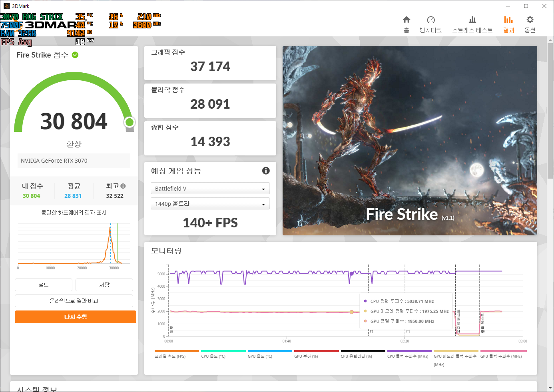This screenshot has width=554, height=392.
Task: Click the vertical scrollbar thumb
Action: (550, 111)
